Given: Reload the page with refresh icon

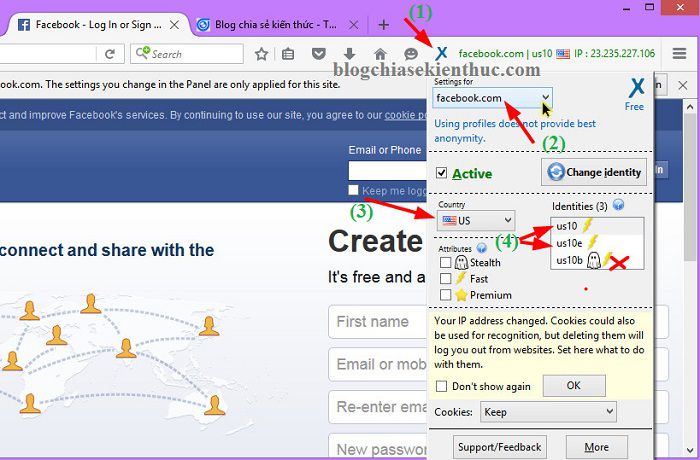Looking at the screenshot, I should 109,54.
